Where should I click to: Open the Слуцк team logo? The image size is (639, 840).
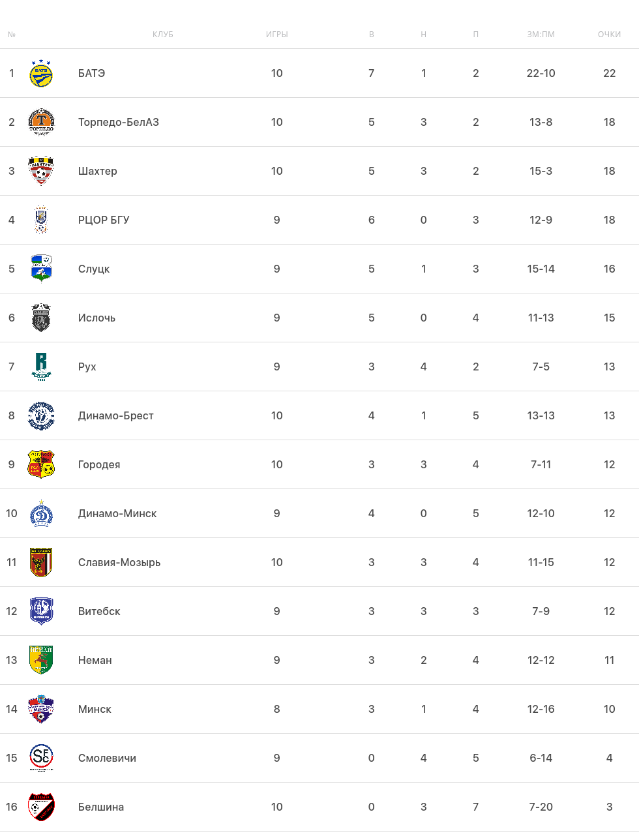[x=41, y=269]
